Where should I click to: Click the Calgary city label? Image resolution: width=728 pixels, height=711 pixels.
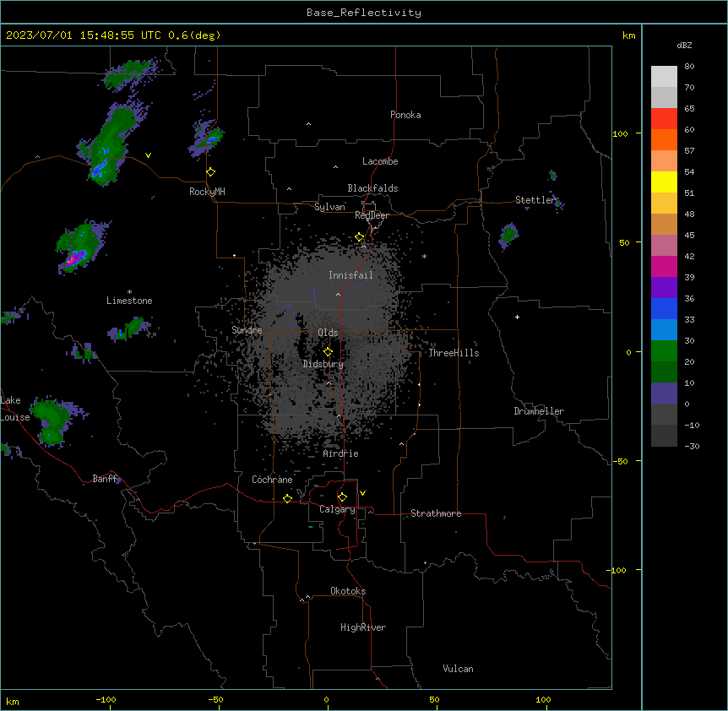337,509
